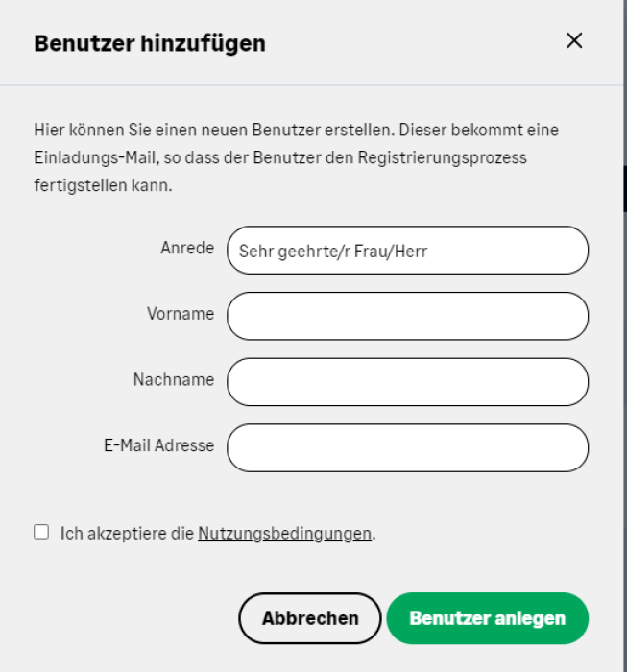This screenshot has height=672, width=627.
Task: Click the Vorname label text
Action: [x=181, y=314]
